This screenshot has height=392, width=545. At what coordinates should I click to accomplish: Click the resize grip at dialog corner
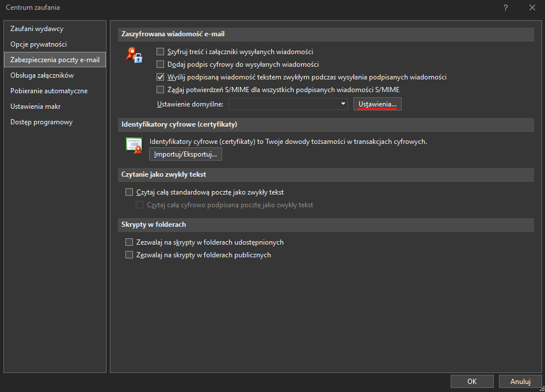coord(542,389)
